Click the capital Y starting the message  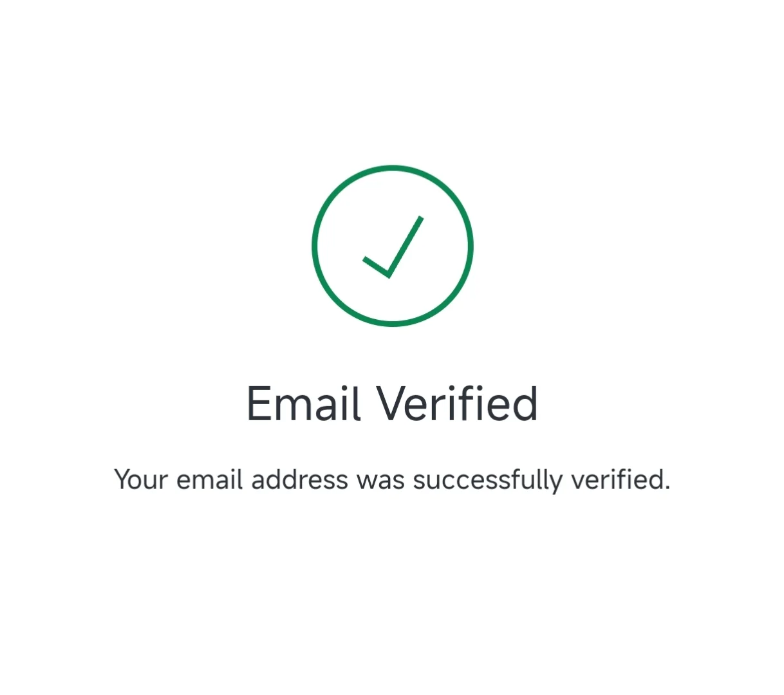point(123,480)
